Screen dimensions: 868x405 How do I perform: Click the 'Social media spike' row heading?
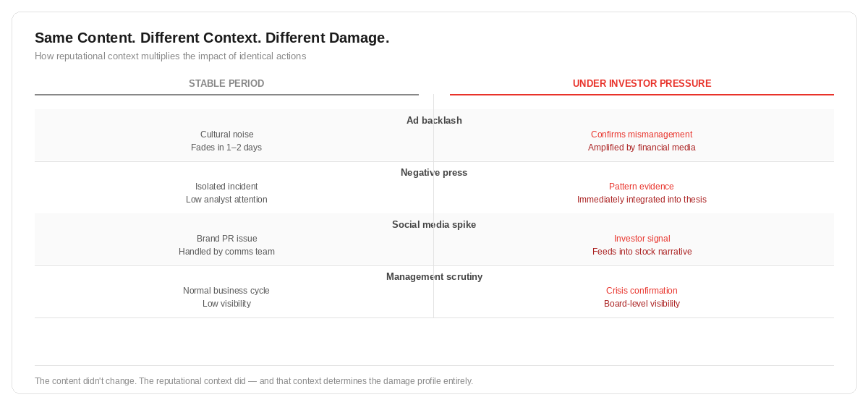(434, 225)
